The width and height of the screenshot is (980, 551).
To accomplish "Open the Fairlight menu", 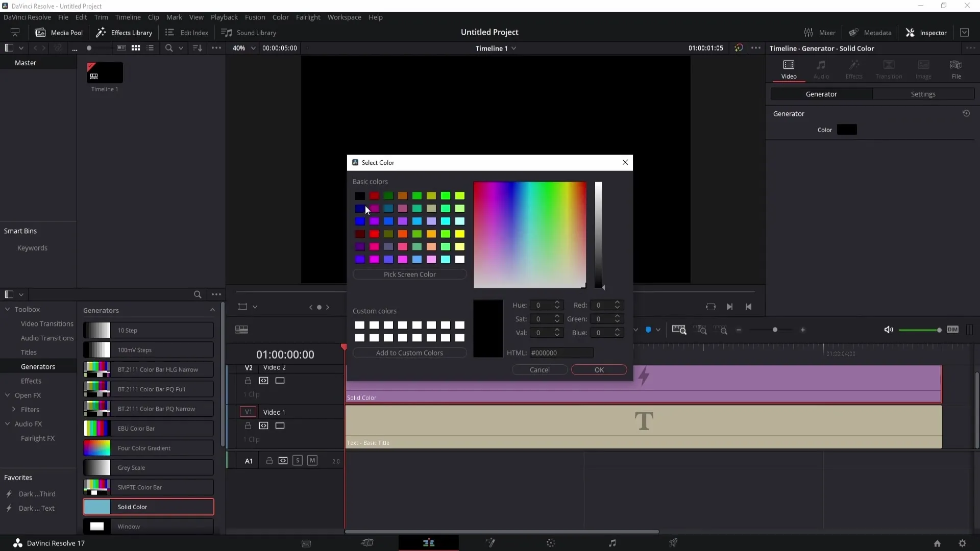I will [x=308, y=17].
